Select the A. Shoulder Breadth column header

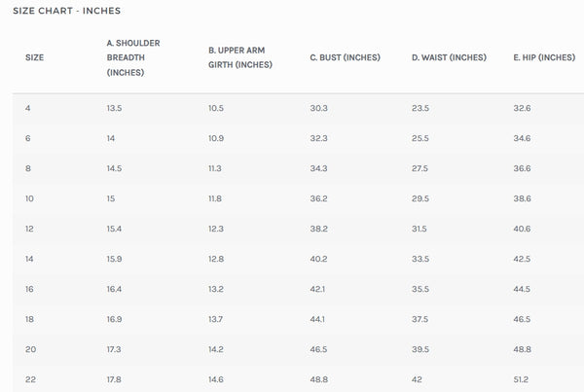(133, 57)
